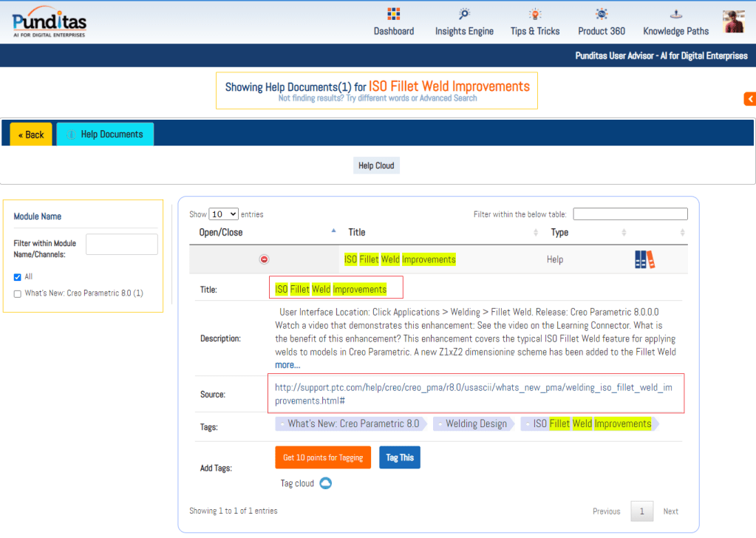The image size is (756, 538).
Task: Open the Product 360 icon
Action: [x=602, y=14]
